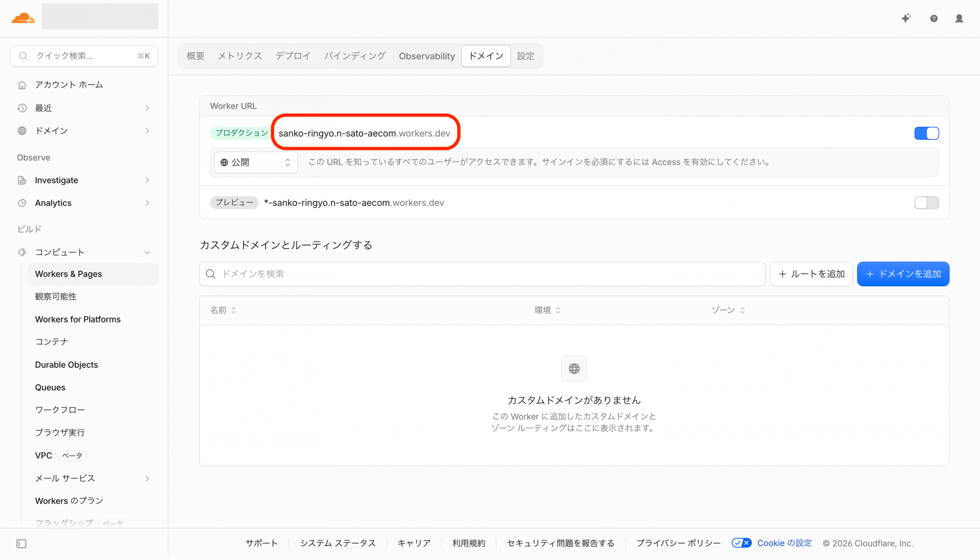The image size is (980, 559).
Task: Open Durable Objects in sidebar
Action: click(x=66, y=364)
